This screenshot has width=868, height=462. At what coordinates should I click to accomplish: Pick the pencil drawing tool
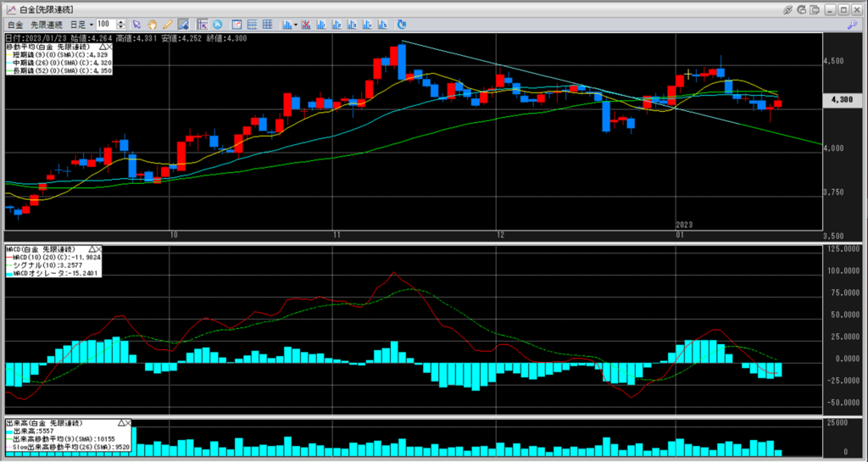click(x=168, y=25)
